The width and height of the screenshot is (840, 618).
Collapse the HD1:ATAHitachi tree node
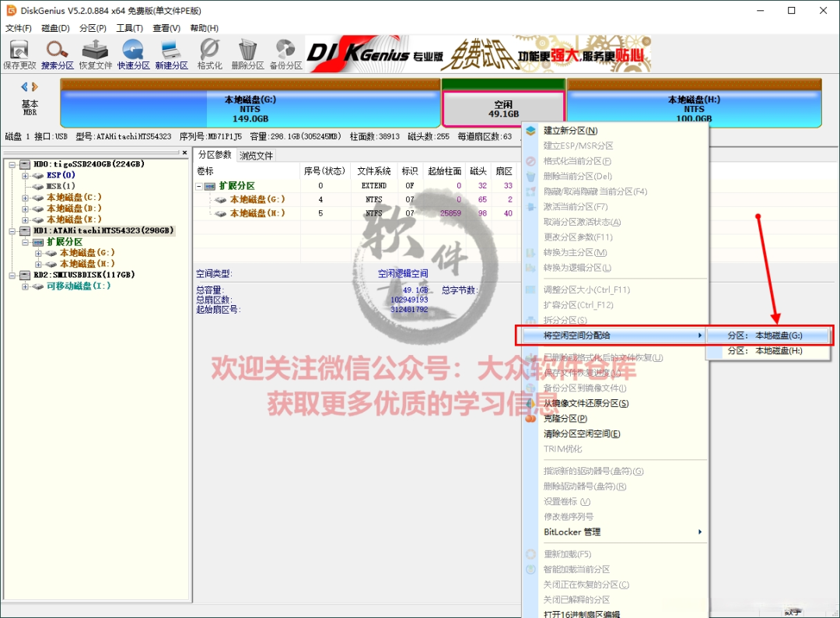[x=12, y=231]
